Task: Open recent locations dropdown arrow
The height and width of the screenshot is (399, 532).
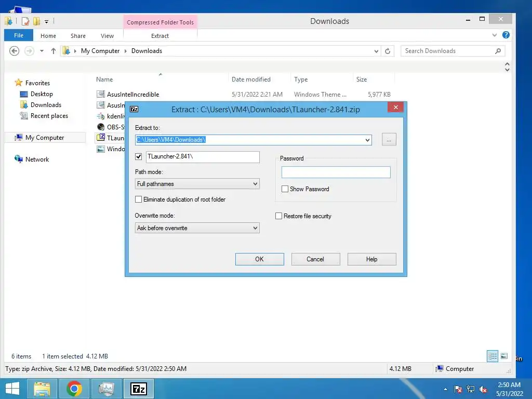Action: (x=42, y=51)
